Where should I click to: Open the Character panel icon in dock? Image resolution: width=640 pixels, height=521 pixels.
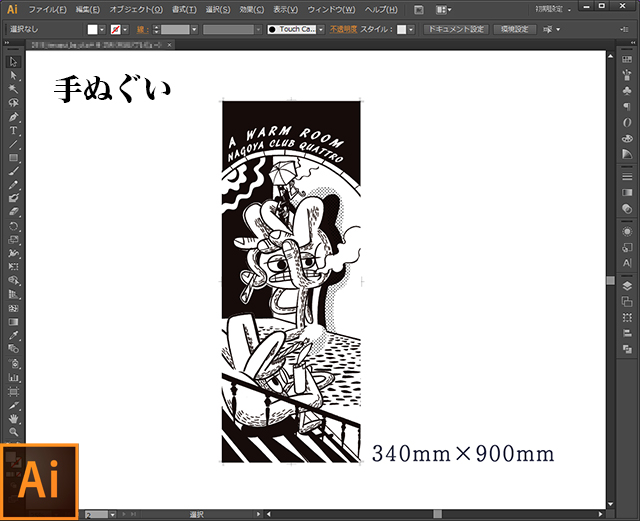(x=627, y=263)
